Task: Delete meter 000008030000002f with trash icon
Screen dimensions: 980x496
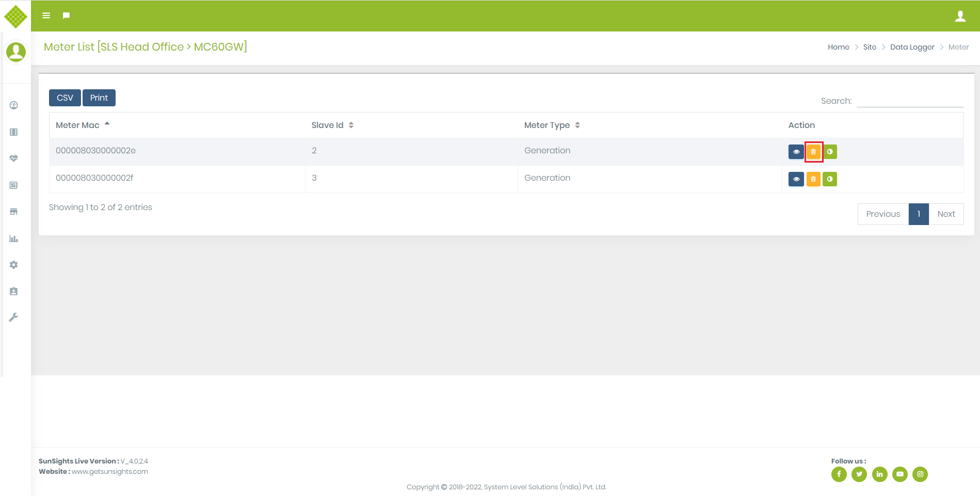Action: pos(813,179)
